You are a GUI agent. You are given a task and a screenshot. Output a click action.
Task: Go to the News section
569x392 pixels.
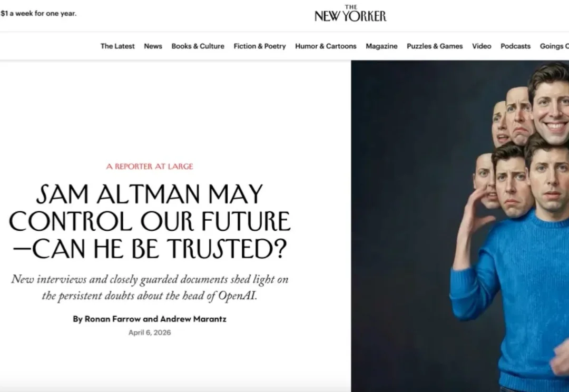coord(153,46)
